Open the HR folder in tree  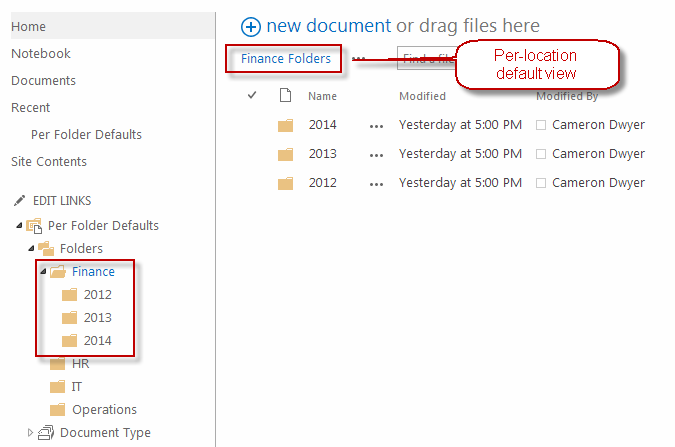80,364
